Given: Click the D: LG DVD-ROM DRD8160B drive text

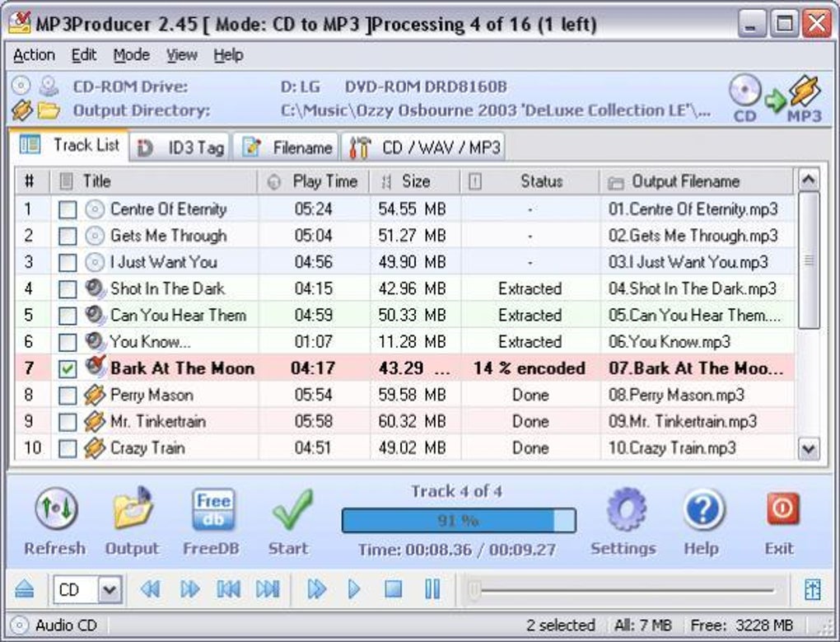Looking at the screenshot, I should click(x=393, y=87).
